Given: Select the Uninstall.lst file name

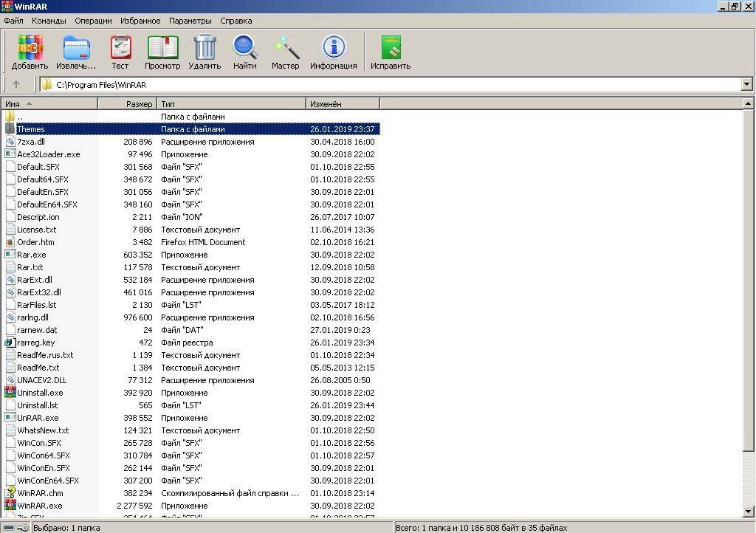Looking at the screenshot, I should coord(37,405).
